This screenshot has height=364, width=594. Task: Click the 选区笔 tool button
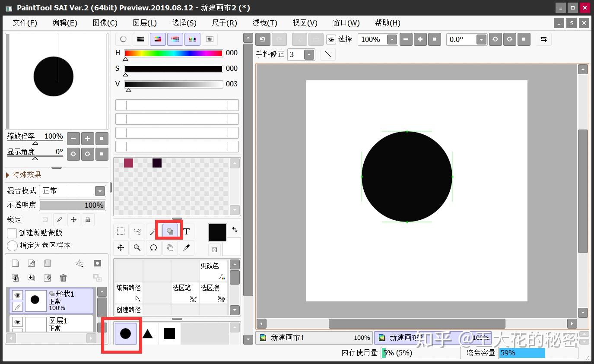point(185,293)
